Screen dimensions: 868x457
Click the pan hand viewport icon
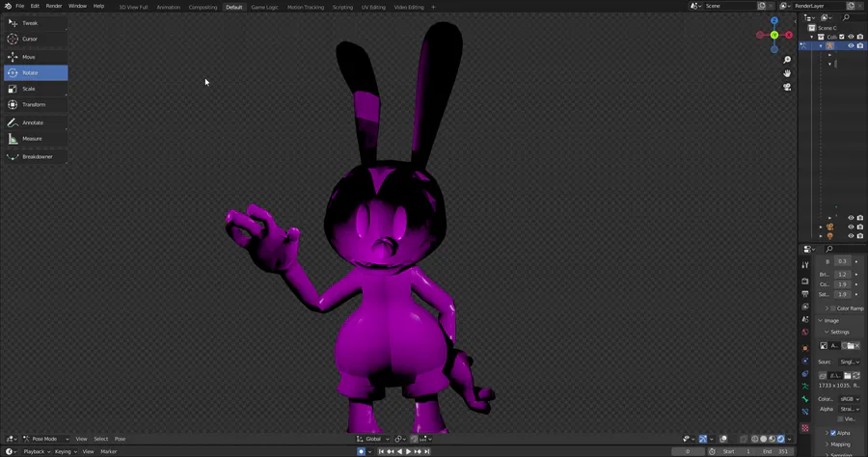pyautogui.click(x=787, y=73)
